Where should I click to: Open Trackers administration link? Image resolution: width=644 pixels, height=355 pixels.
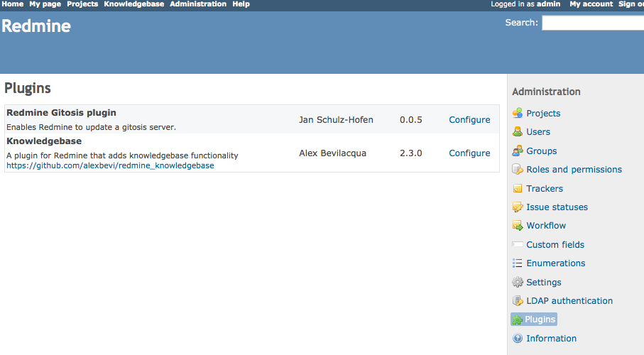pos(545,189)
